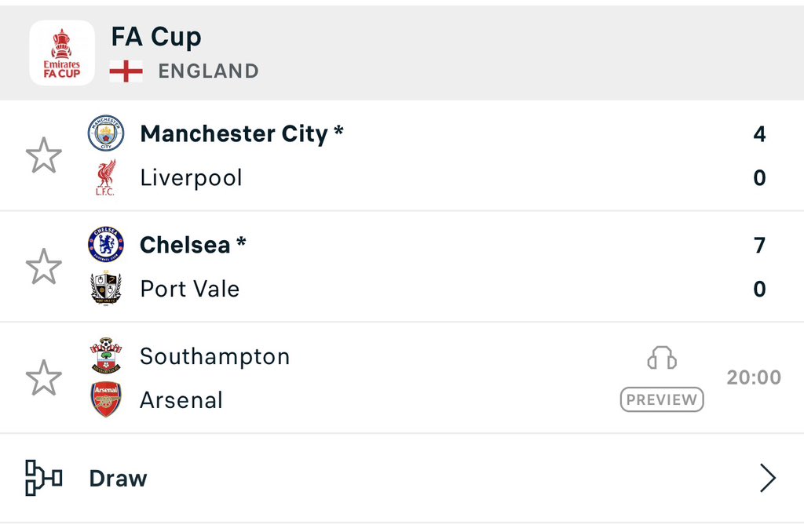
Task: Click the headphones audio commentary icon
Action: click(662, 359)
